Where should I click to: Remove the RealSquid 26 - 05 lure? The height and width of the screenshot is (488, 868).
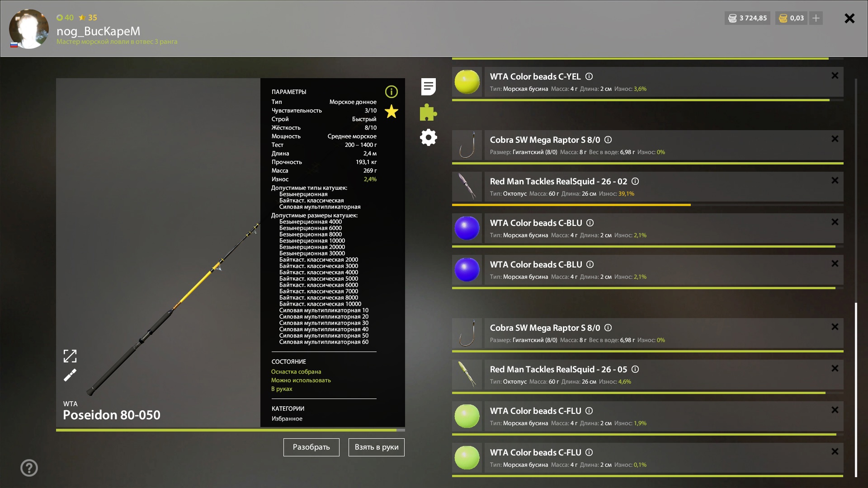[835, 368]
